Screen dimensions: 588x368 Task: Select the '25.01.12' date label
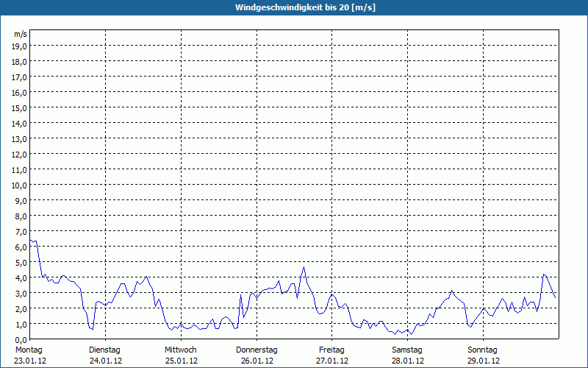(182, 361)
